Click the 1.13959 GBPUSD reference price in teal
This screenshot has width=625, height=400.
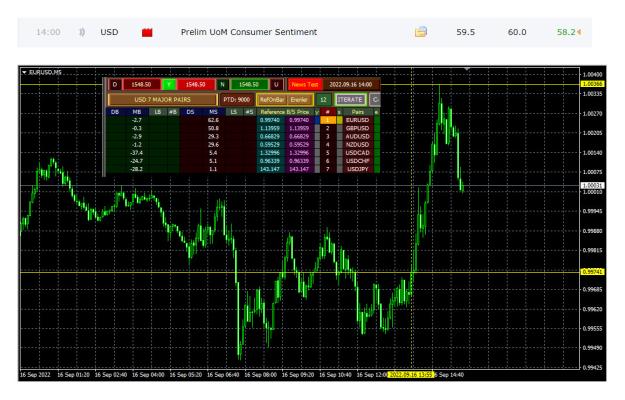(x=270, y=128)
